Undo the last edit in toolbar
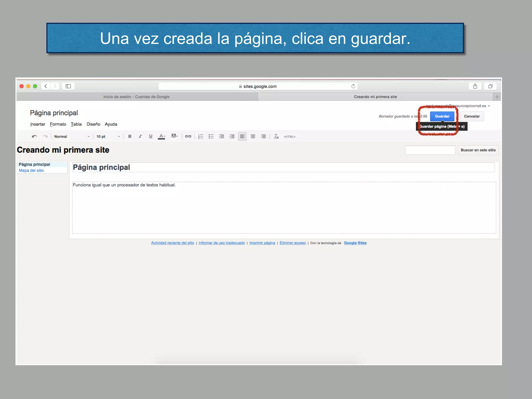This screenshot has width=532, height=399. click(34, 136)
